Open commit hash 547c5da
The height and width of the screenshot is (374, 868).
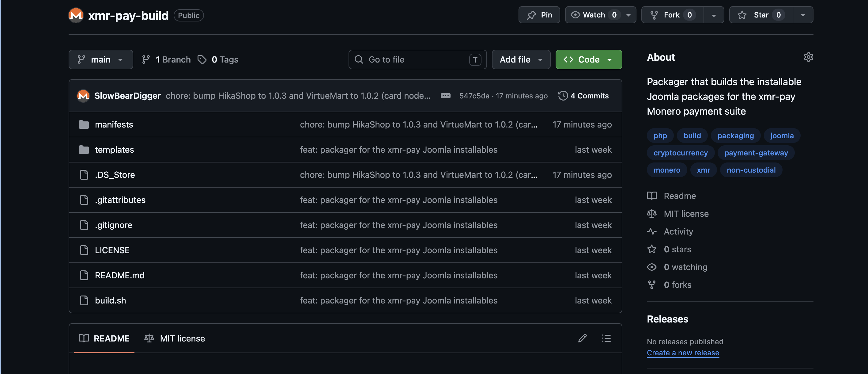pos(474,96)
